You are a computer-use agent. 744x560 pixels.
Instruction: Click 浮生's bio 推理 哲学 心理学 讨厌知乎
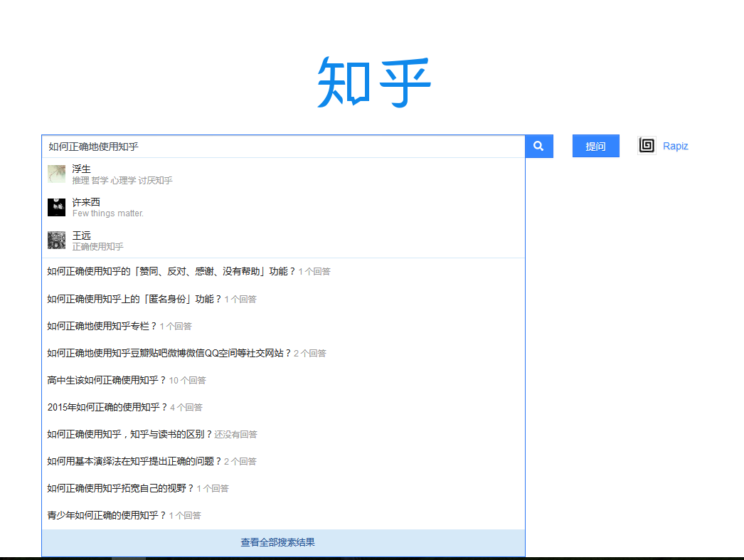[x=122, y=180]
